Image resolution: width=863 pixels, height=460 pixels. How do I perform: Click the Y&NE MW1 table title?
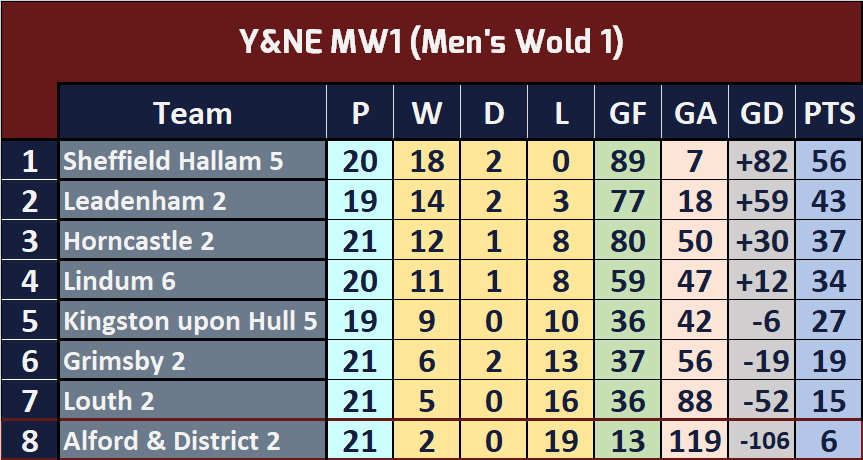coord(432,42)
